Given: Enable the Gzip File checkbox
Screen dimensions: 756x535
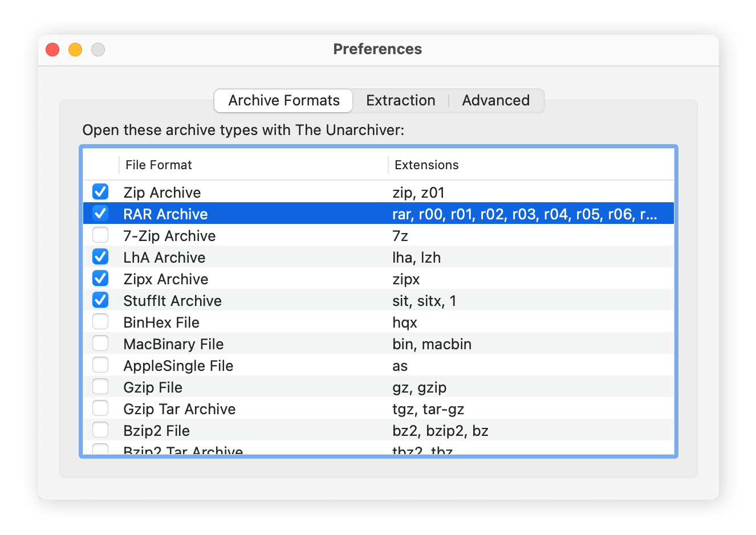Looking at the screenshot, I should (x=100, y=386).
